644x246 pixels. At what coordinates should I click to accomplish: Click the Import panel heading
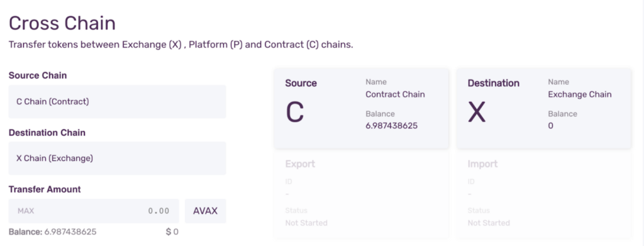click(x=482, y=164)
